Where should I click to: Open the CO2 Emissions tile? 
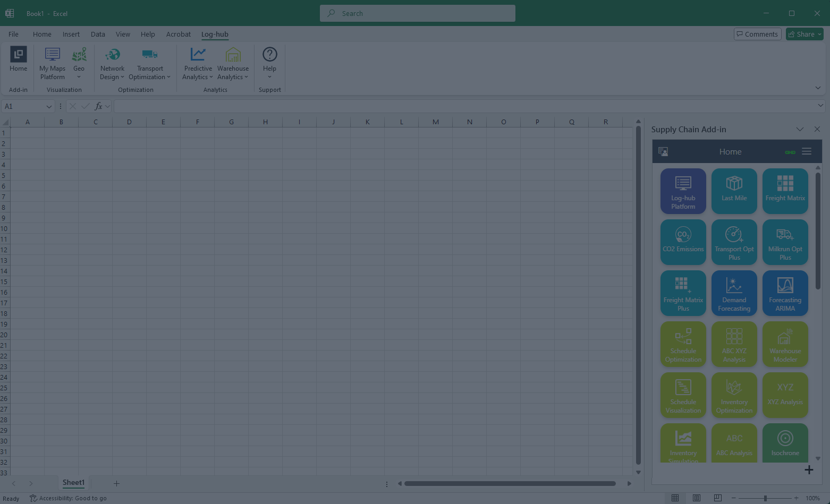683,242
